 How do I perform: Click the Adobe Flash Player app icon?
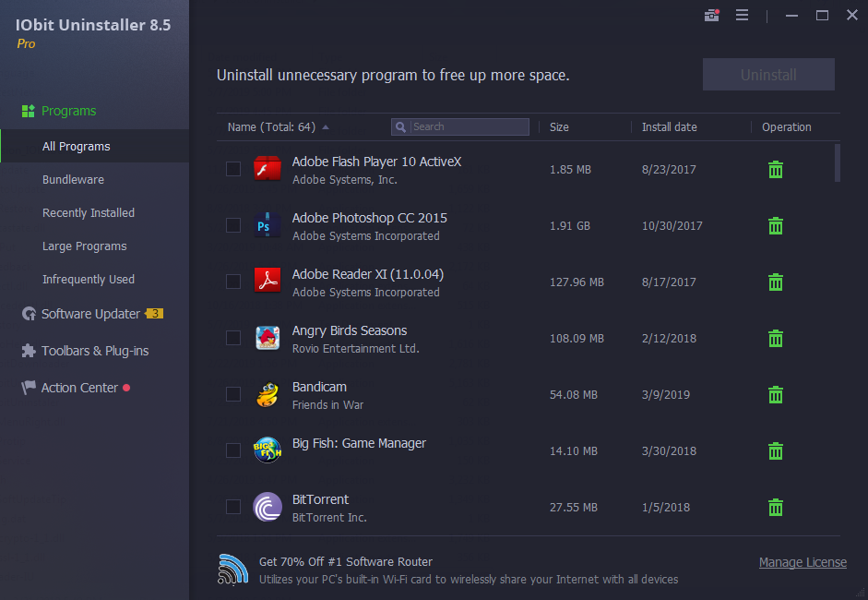coord(268,169)
